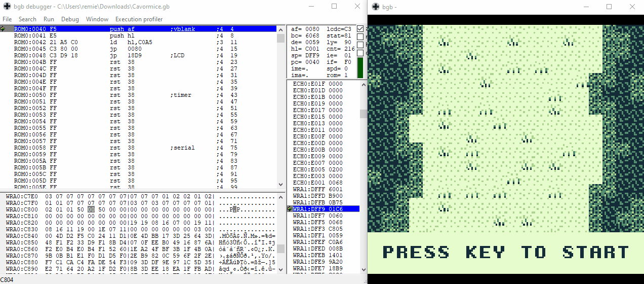Click the stack pointer arrow at WRA1:DFF9
The image size is (644, 284).
pyautogui.click(x=290, y=209)
